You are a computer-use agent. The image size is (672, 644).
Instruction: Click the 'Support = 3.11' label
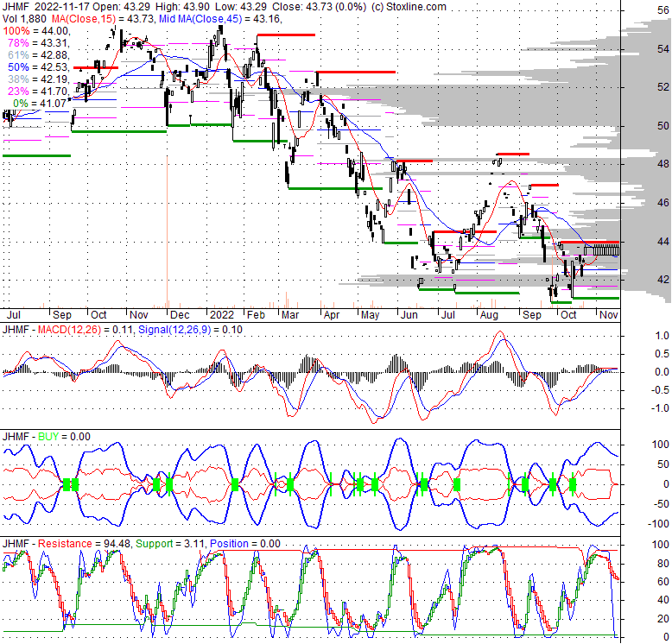click(x=170, y=544)
